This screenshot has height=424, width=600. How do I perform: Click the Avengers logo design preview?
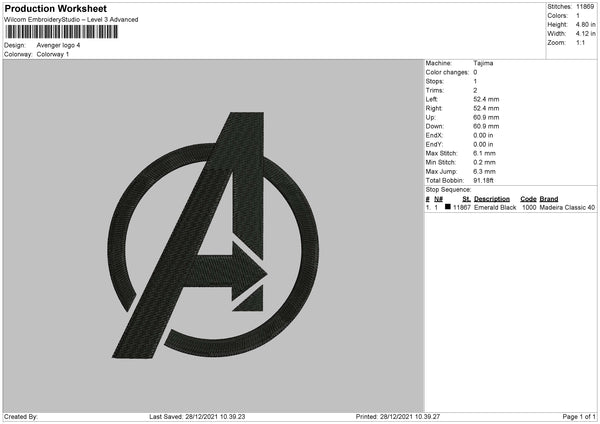pyautogui.click(x=213, y=235)
